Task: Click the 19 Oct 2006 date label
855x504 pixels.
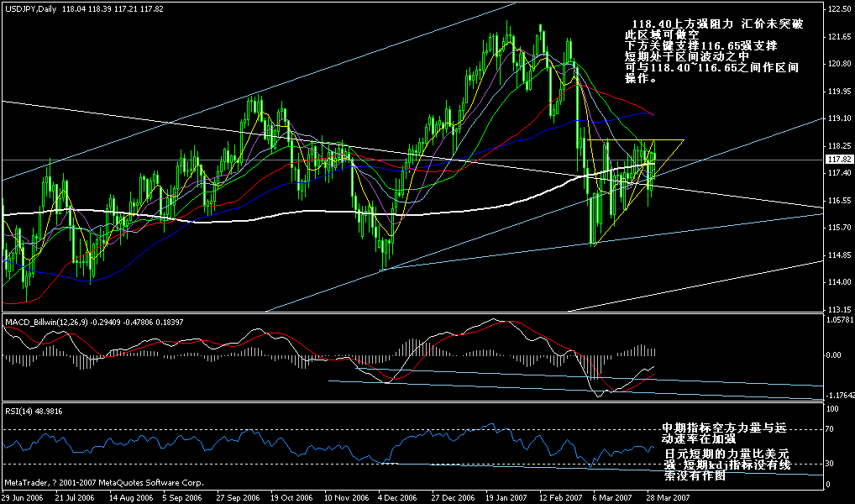Action: (x=291, y=498)
